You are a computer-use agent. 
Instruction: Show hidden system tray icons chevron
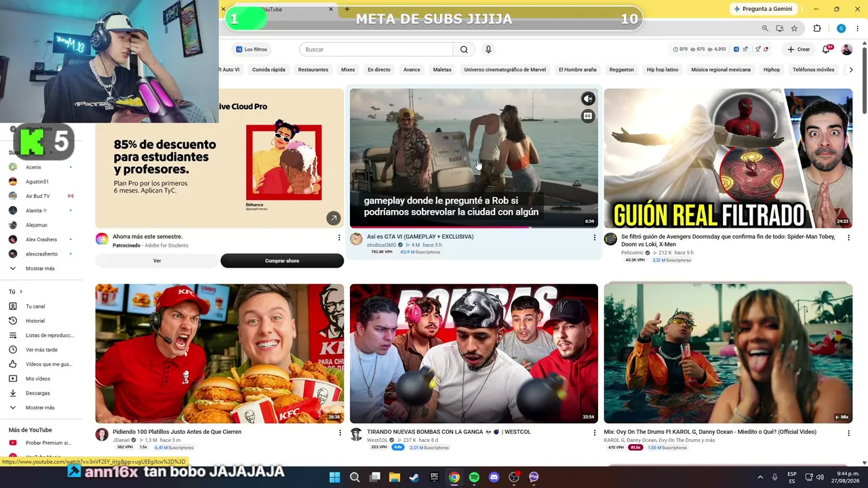[760, 477]
